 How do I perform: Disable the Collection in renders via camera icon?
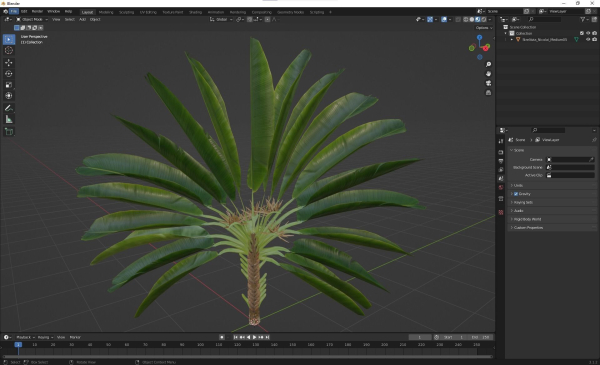click(x=594, y=33)
